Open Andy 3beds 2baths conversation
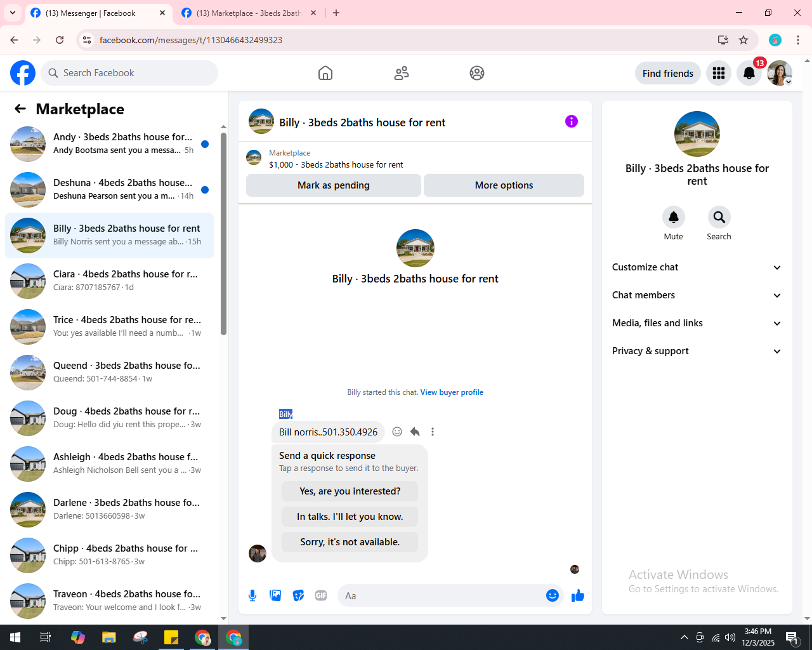 pyautogui.click(x=109, y=144)
